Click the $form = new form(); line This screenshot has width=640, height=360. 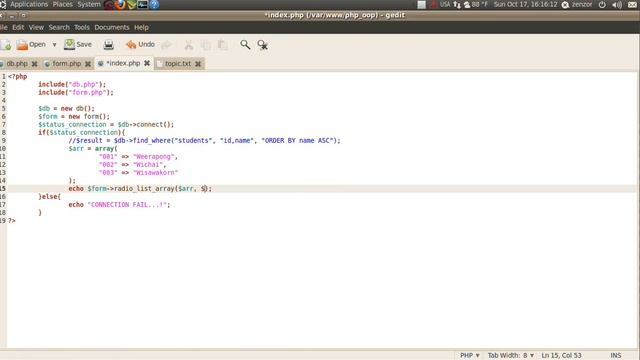pos(74,117)
